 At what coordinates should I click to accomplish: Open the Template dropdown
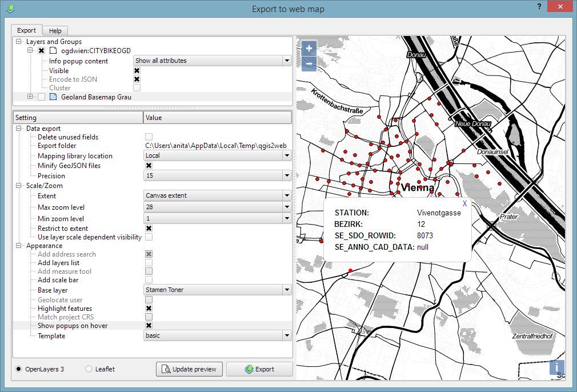point(217,335)
